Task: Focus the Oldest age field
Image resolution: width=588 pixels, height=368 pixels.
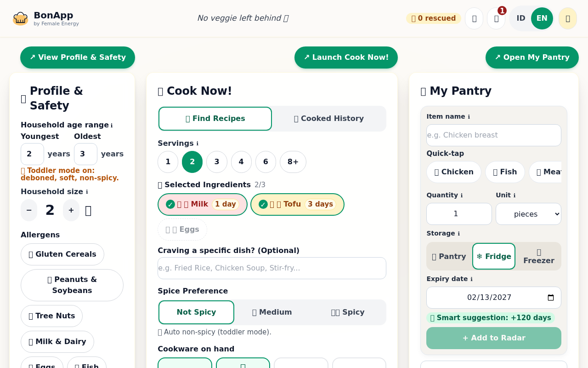Action: (x=85, y=154)
